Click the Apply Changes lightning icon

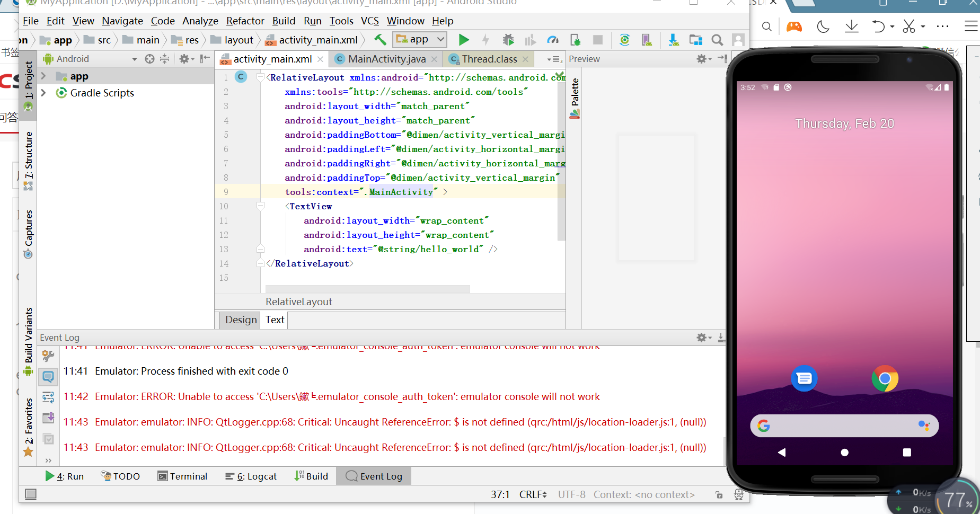485,40
